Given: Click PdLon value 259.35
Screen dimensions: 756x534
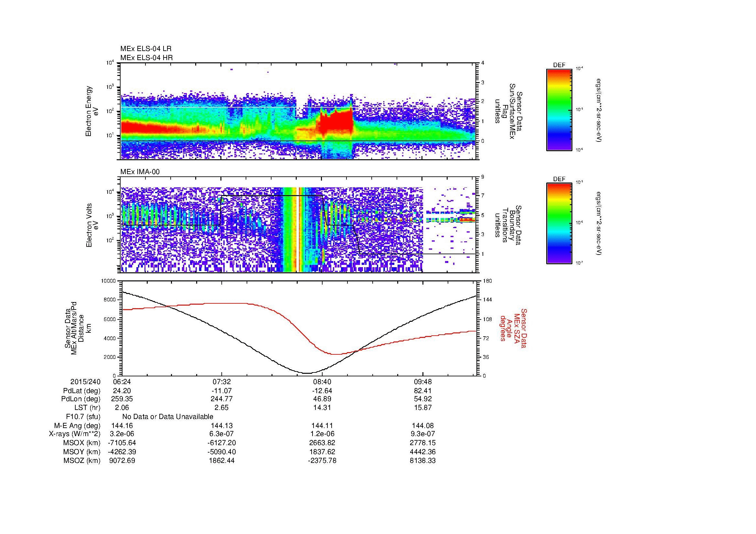Looking at the screenshot, I should (122, 399).
